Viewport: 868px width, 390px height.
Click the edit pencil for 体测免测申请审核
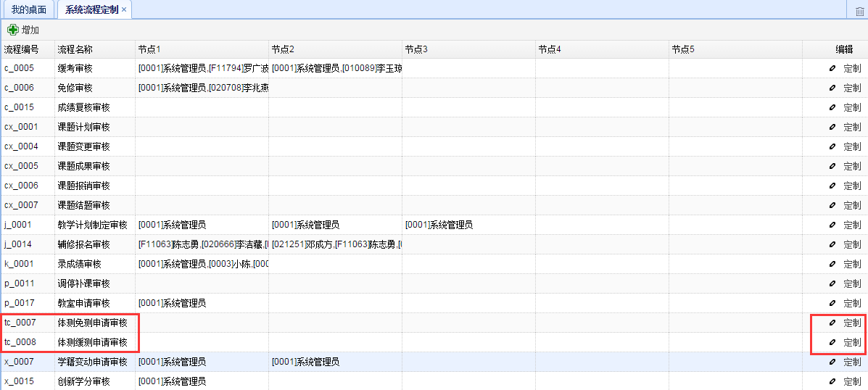[832, 323]
